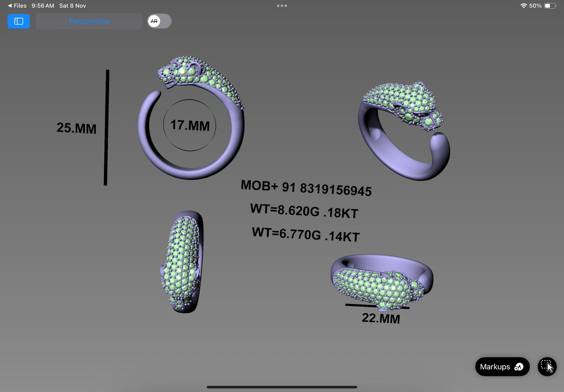The height and width of the screenshot is (392, 564).
Task: Select the MOB phone number annotation
Action: tap(306, 188)
